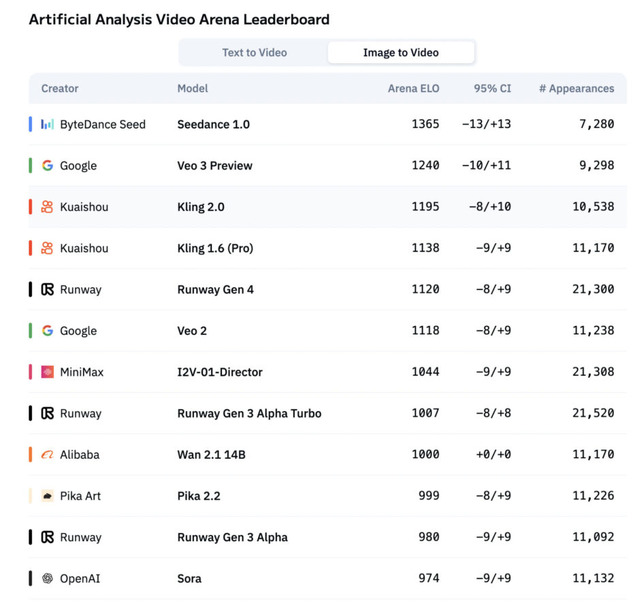
Task: Click the ByteDance Seed creator name
Action: tap(102, 124)
